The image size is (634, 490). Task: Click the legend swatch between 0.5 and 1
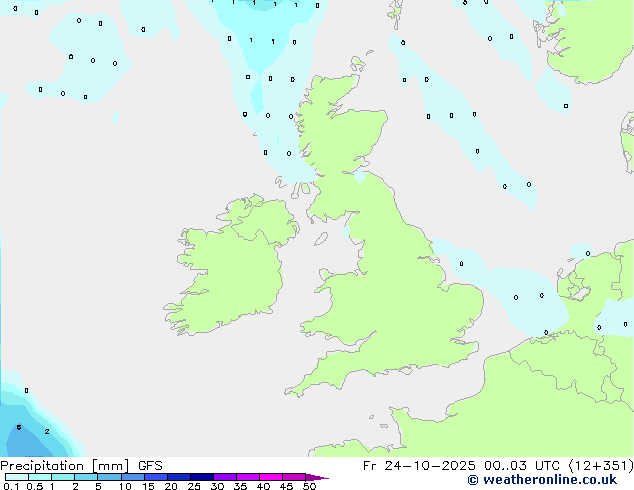[x=40, y=477]
